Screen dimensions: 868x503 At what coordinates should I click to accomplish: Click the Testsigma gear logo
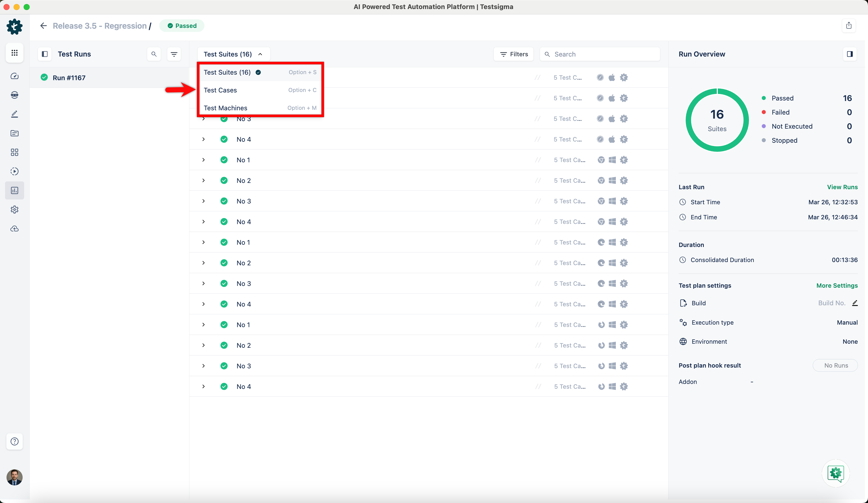point(15,26)
